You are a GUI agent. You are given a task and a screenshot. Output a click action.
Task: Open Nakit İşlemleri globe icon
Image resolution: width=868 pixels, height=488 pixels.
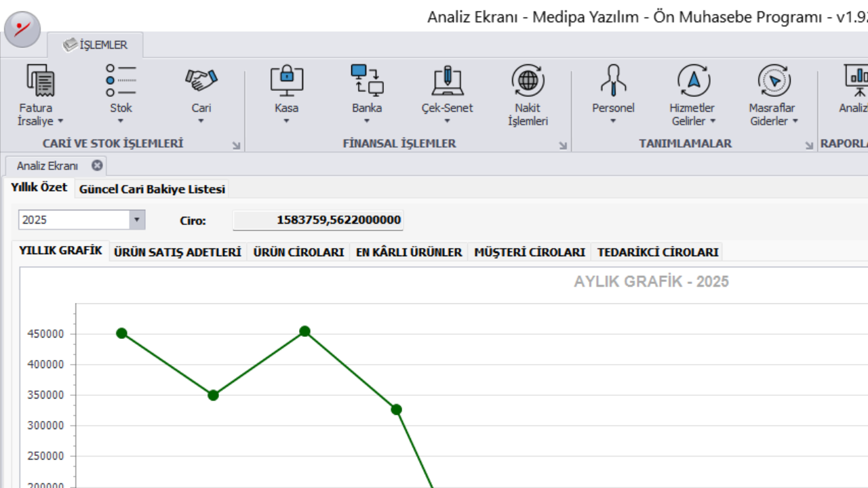pyautogui.click(x=528, y=81)
